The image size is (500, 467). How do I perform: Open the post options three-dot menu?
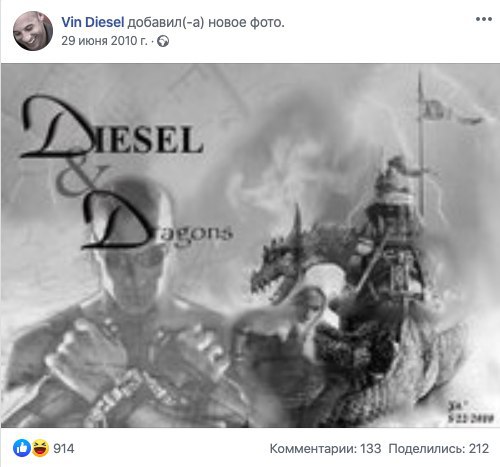[484, 19]
